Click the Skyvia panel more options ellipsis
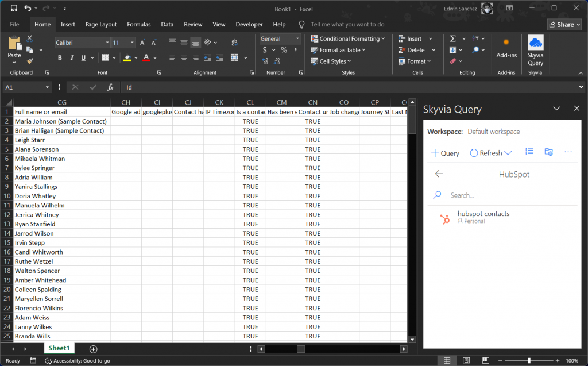 (x=568, y=152)
